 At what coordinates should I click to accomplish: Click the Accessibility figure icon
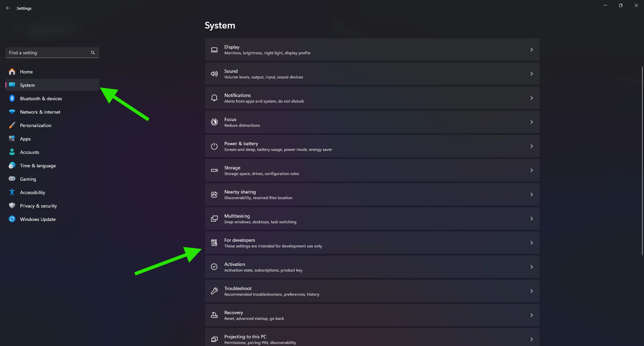[x=12, y=192]
